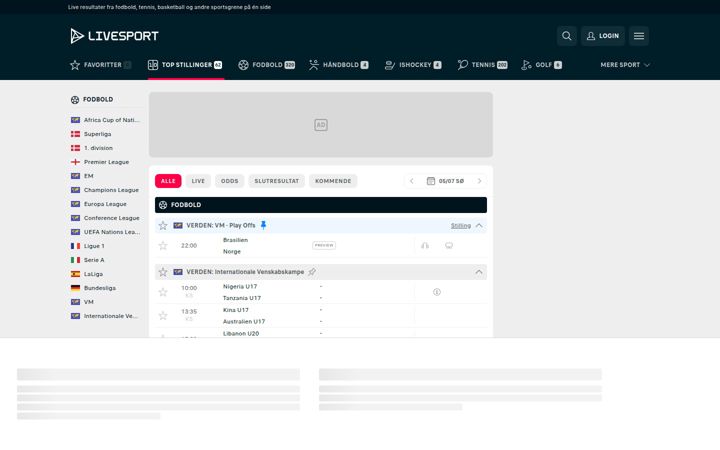Favorite the VM Play Offs league star
The height and width of the screenshot is (450, 720).
pyautogui.click(x=163, y=225)
